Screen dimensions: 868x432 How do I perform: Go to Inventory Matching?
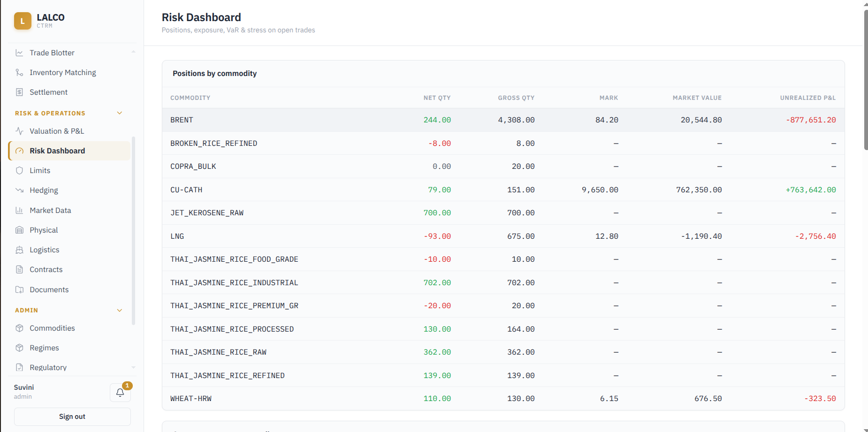pos(69,73)
